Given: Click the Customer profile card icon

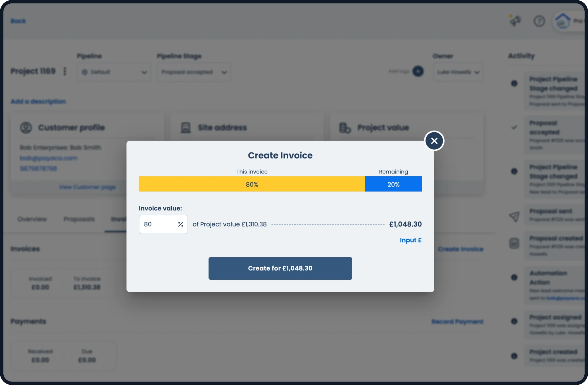Looking at the screenshot, I should [x=26, y=127].
